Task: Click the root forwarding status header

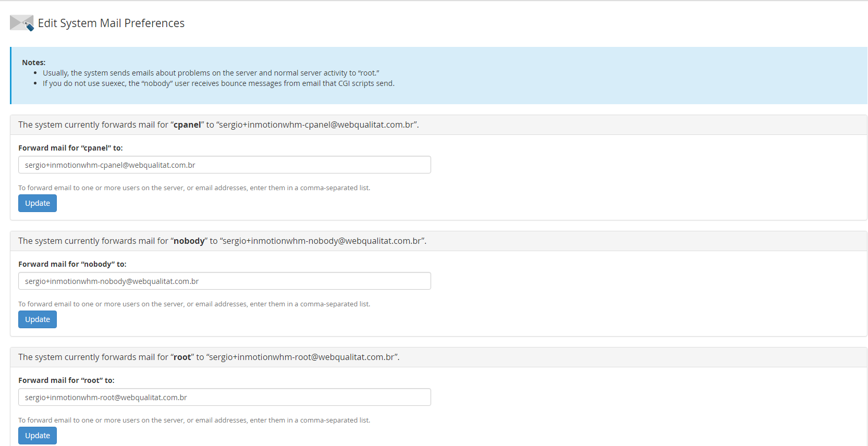Action: point(209,357)
